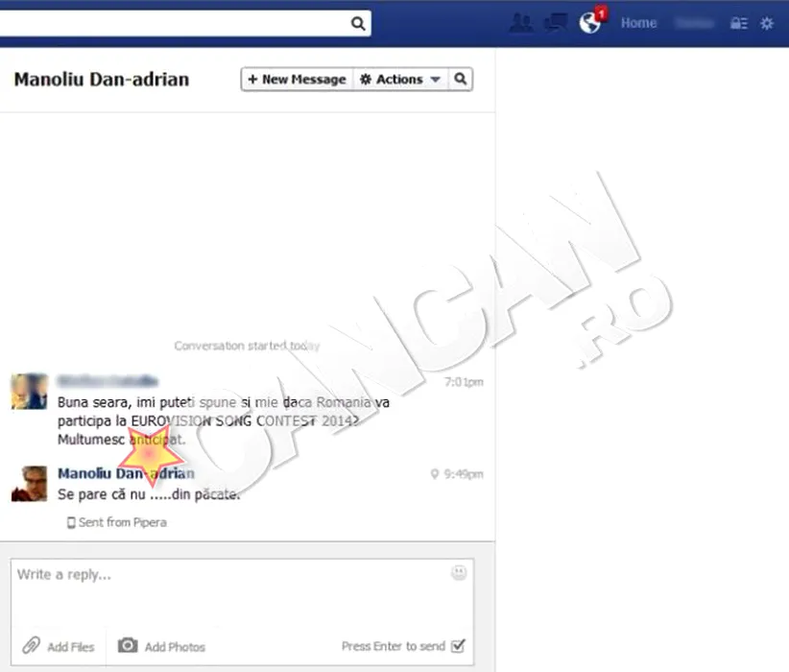
Task: Open the messages inbox icon
Action: pos(556,23)
